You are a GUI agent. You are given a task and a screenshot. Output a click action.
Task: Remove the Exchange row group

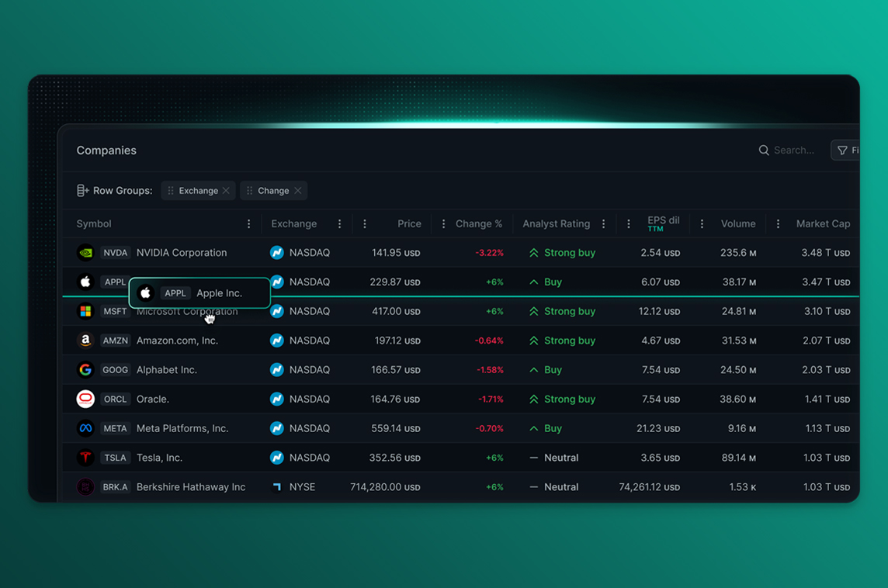[226, 191]
